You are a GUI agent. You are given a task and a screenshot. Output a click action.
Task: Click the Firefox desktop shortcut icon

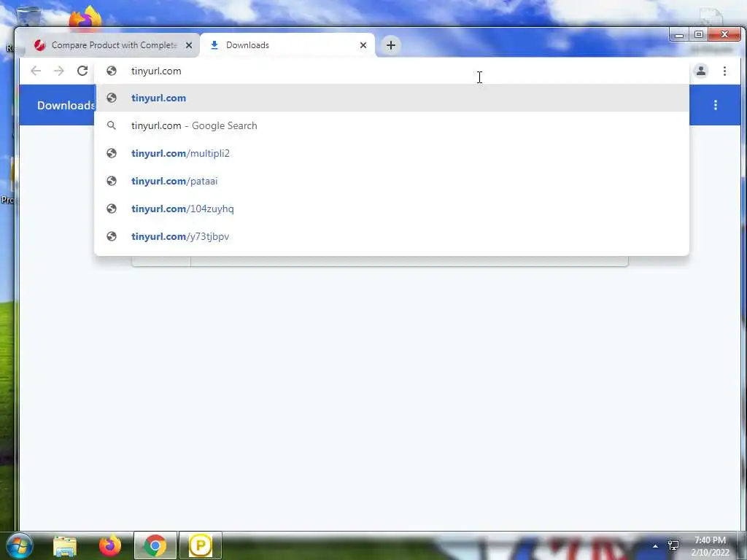click(x=85, y=17)
